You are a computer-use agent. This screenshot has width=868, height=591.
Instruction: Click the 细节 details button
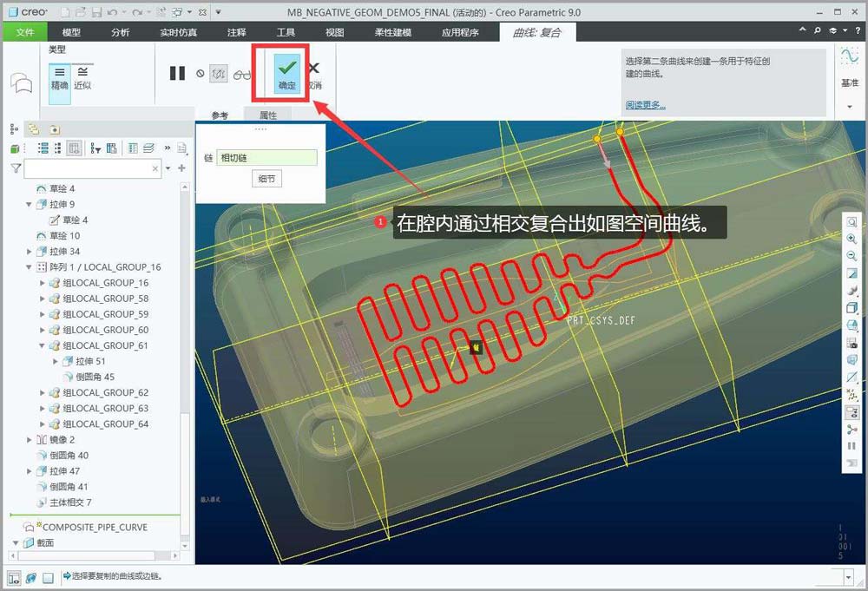(x=266, y=179)
